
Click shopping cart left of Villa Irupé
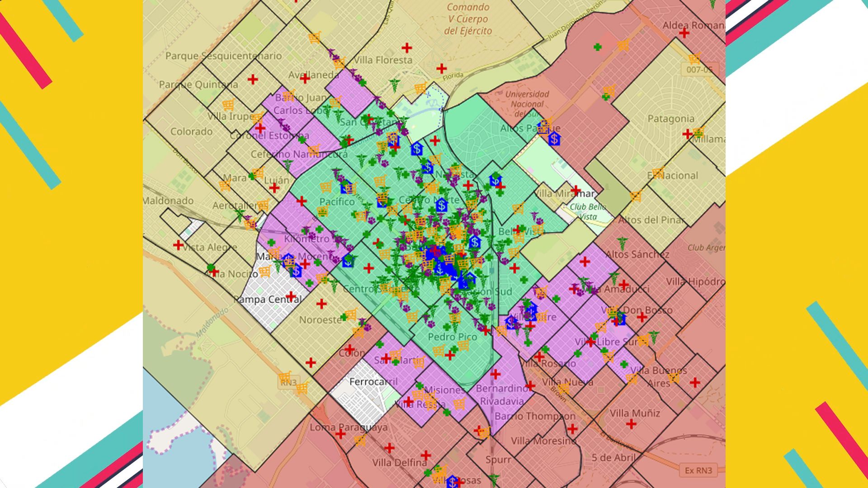[228, 105]
